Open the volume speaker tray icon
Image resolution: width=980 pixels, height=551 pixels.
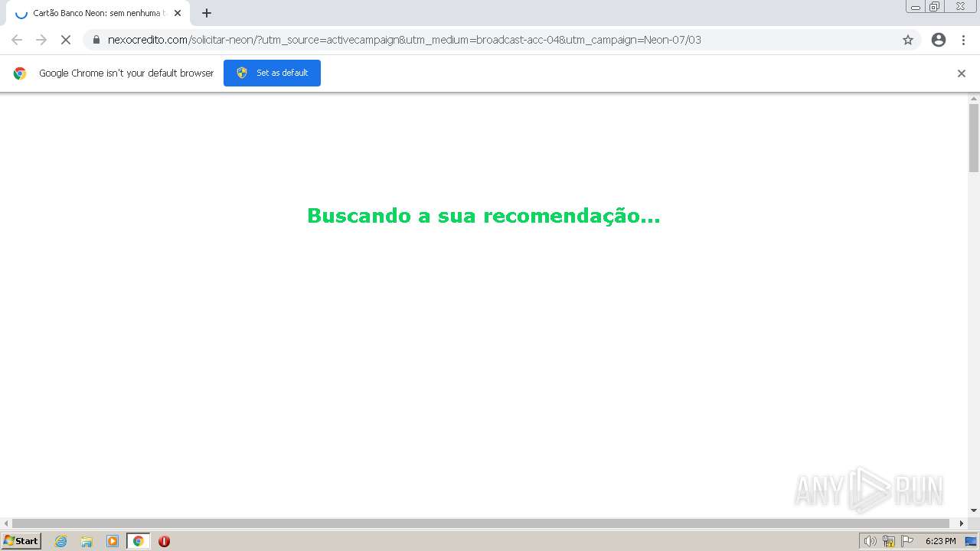tap(870, 541)
